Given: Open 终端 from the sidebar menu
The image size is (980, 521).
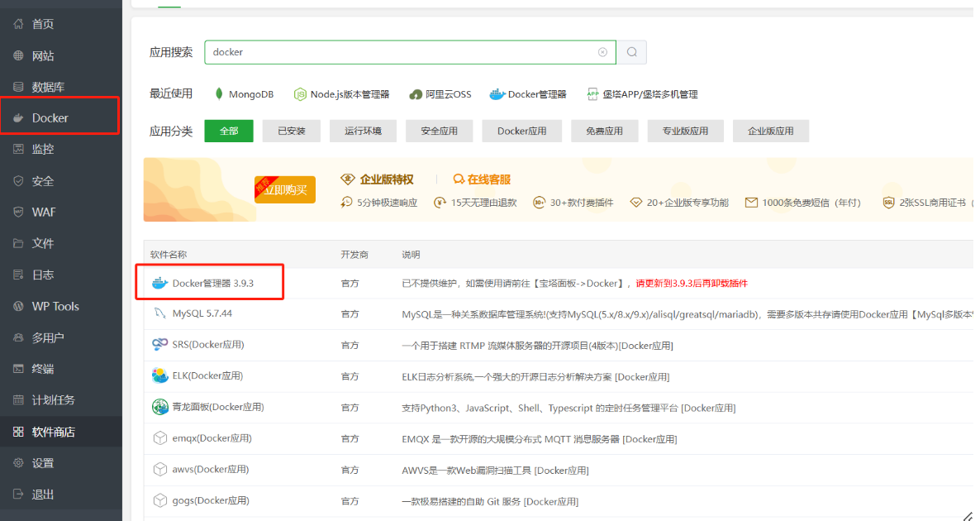Looking at the screenshot, I should (43, 369).
